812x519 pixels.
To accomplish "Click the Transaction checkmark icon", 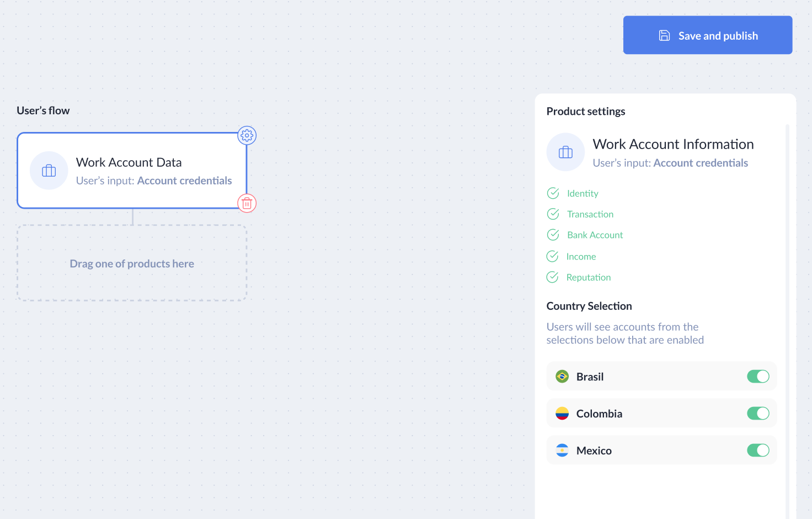I will [553, 214].
